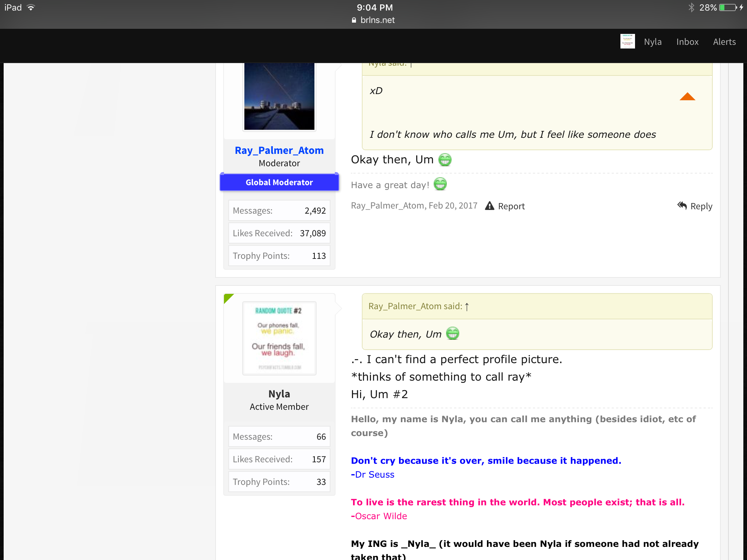The width and height of the screenshot is (747, 560).
Task: Click 'Ray_Palmer_Atom' author link beside the date
Action: pyautogui.click(x=388, y=206)
